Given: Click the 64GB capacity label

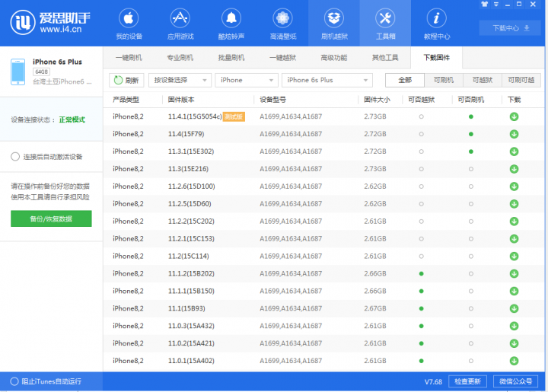Looking at the screenshot, I should pyautogui.click(x=42, y=72).
